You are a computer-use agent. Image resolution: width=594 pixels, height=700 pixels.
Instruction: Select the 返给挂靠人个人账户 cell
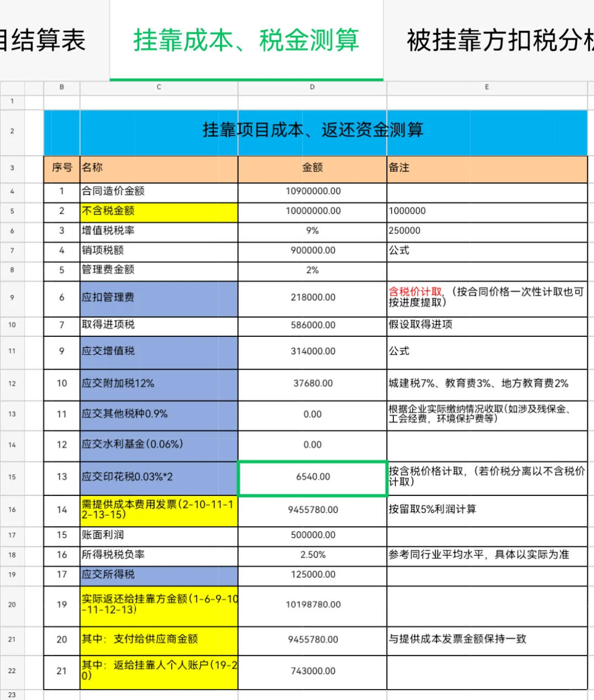point(159,671)
